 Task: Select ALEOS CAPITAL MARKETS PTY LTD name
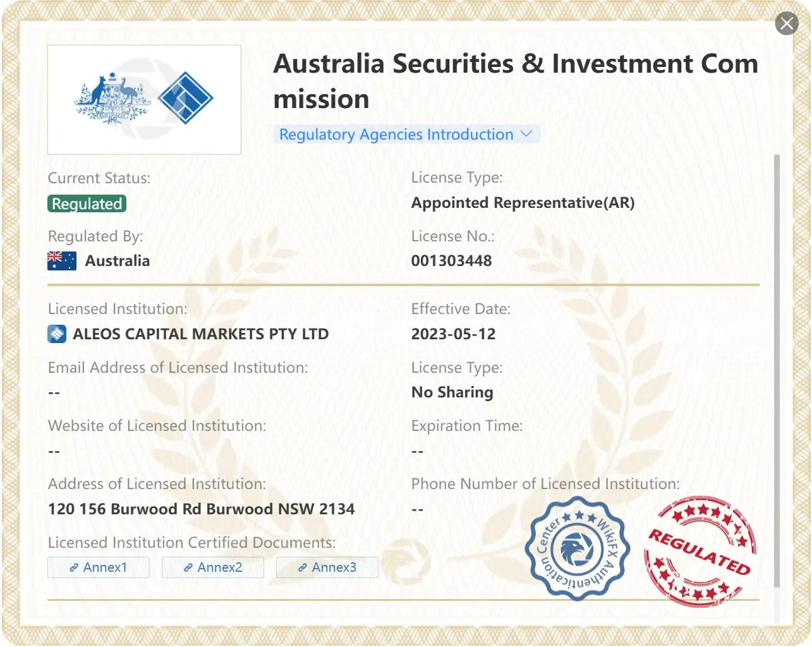coord(201,334)
